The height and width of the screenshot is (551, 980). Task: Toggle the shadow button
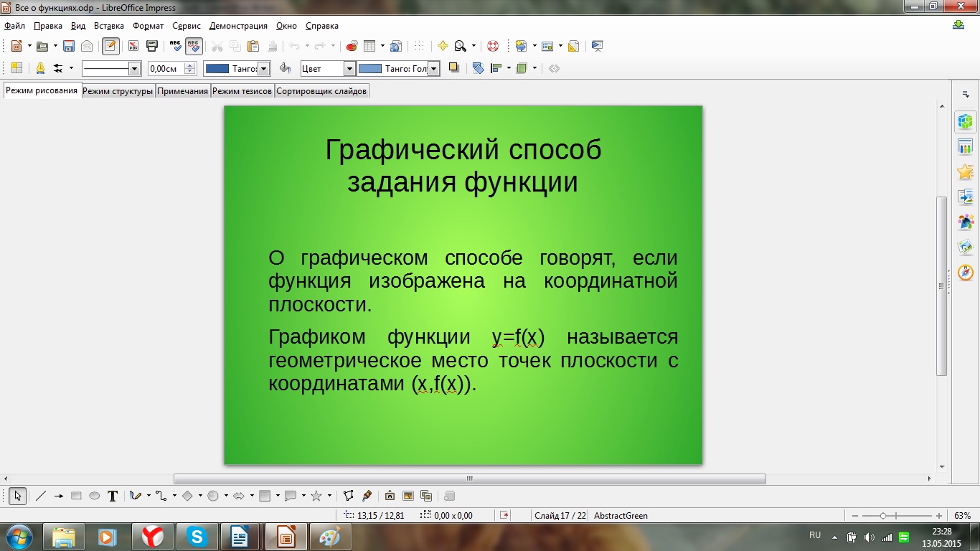[x=453, y=68]
